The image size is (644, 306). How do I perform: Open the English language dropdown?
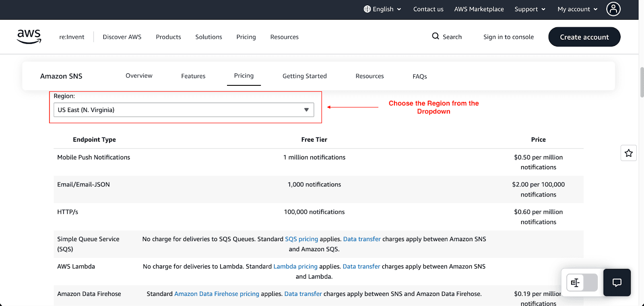tap(382, 9)
